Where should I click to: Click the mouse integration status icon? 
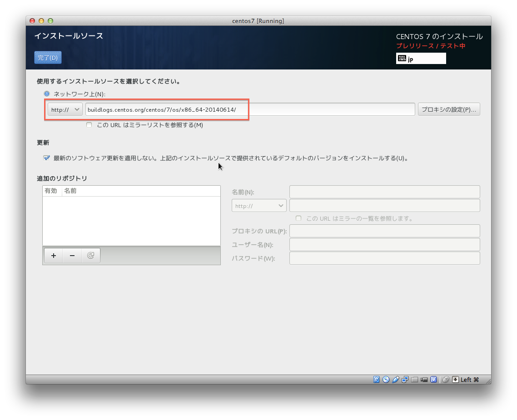pyautogui.click(x=446, y=380)
